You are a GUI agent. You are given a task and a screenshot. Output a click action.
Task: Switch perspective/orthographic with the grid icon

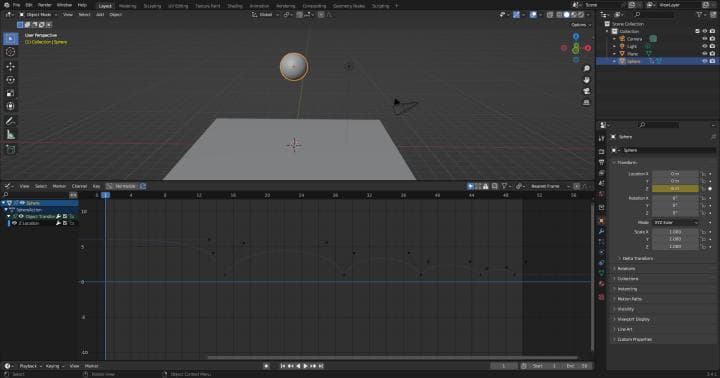tap(586, 102)
